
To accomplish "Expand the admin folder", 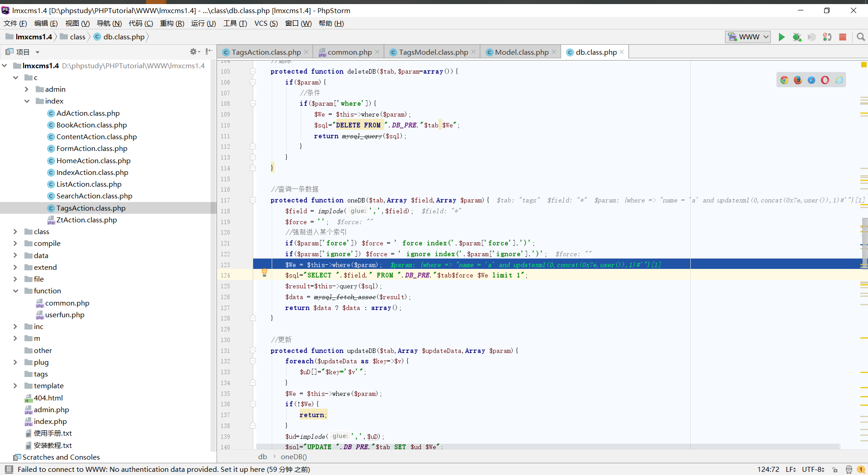I will pos(27,89).
